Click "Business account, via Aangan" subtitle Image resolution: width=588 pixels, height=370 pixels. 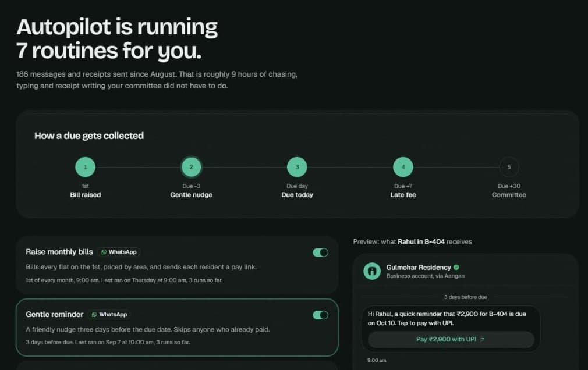click(425, 276)
